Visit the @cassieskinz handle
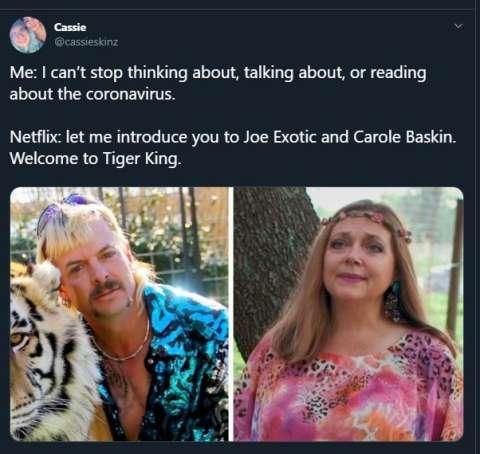Image resolution: width=480 pixels, height=454 pixels. click(x=86, y=42)
